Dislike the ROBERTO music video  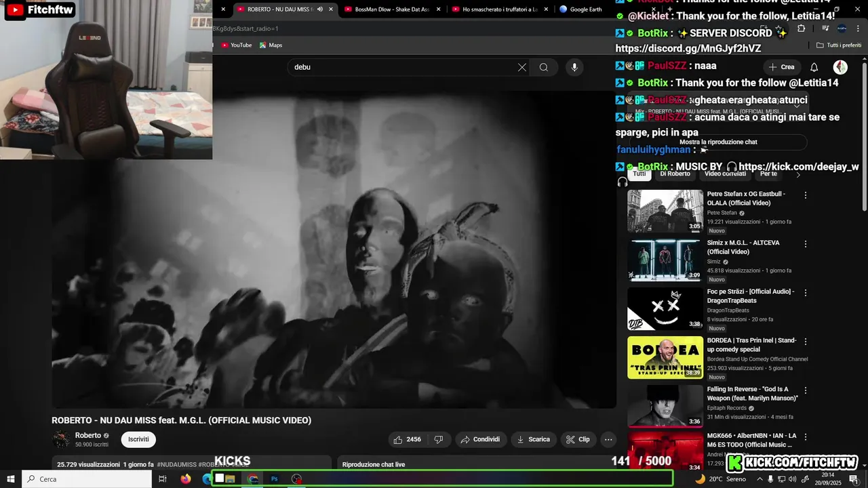coord(439,439)
